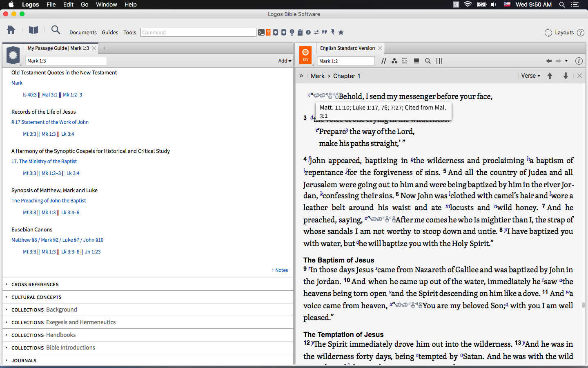The image size is (588, 368).
Task: Click the command-line terminal shortcut icon
Action: [x=261, y=32]
